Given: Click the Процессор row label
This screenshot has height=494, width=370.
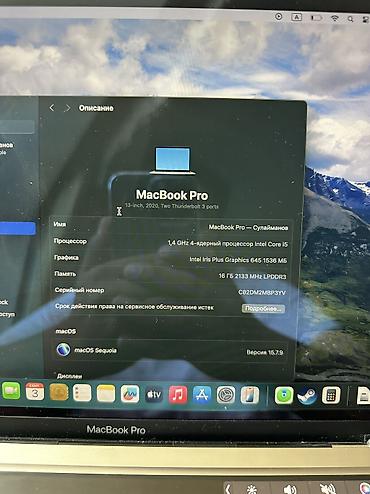Looking at the screenshot, I should click(x=70, y=241).
